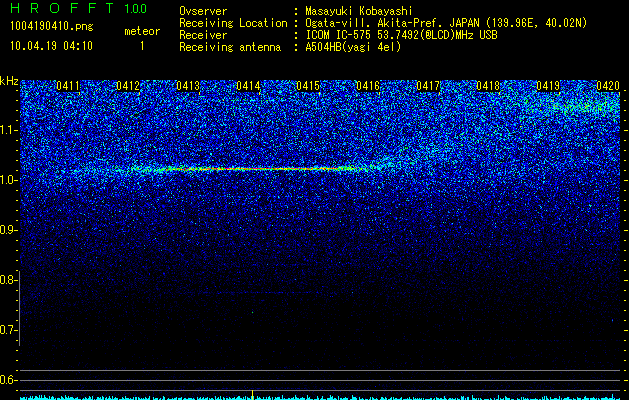Click the 0417 time marker
Viewport: 629px width, 400px height.
click(428, 85)
